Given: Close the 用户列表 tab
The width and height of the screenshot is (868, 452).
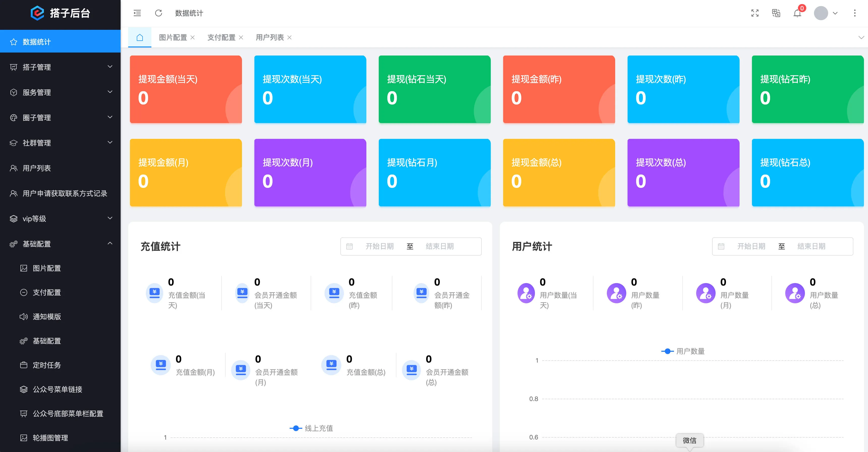Looking at the screenshot, I should [x=289, y=37].
